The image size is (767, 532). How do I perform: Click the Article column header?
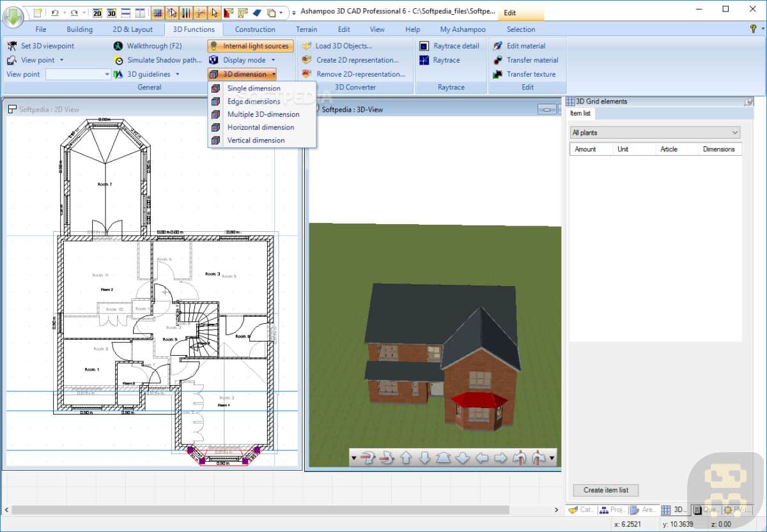tap(677, 149)
